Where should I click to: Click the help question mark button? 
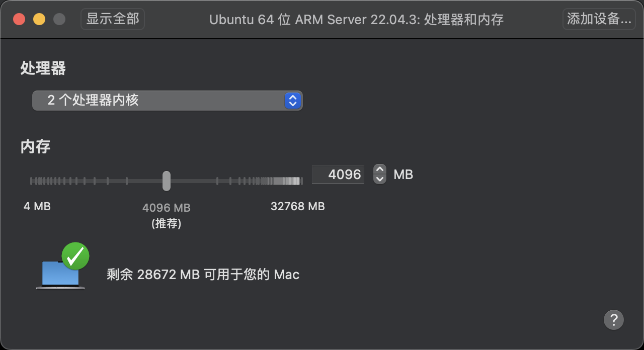point(614,319)
